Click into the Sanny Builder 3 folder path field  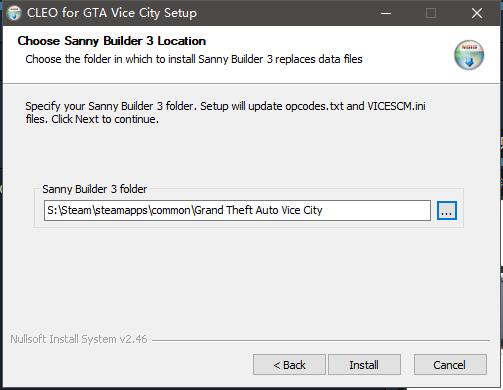coord(237,210)
